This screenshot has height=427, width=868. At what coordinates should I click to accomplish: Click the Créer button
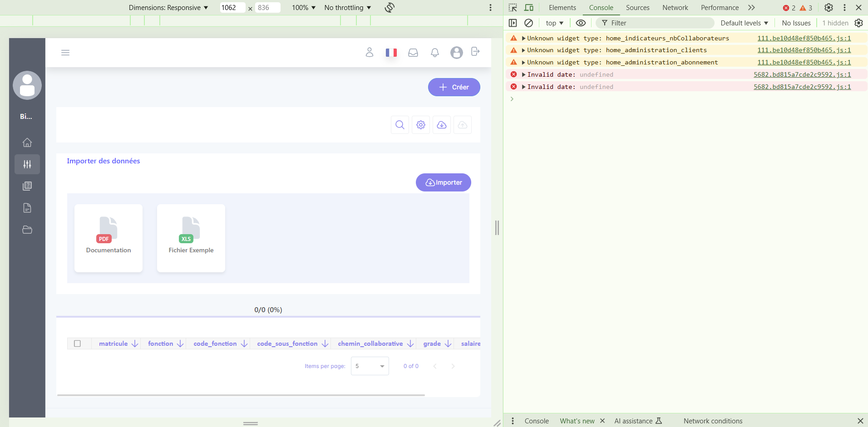tap(454, 87)
